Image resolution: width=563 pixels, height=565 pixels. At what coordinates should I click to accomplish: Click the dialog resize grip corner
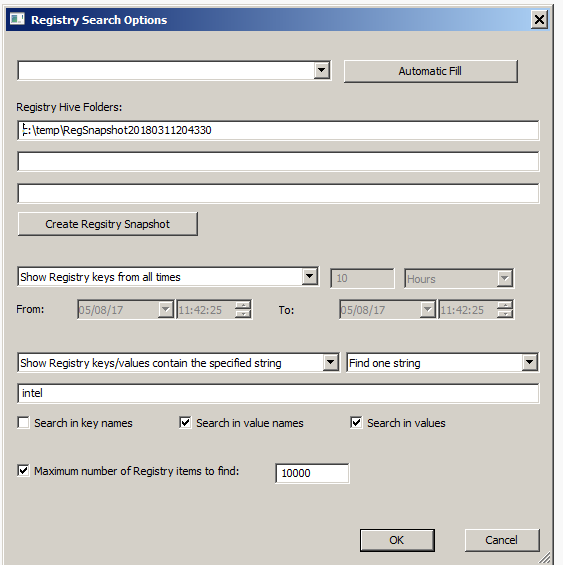point(545,557)
